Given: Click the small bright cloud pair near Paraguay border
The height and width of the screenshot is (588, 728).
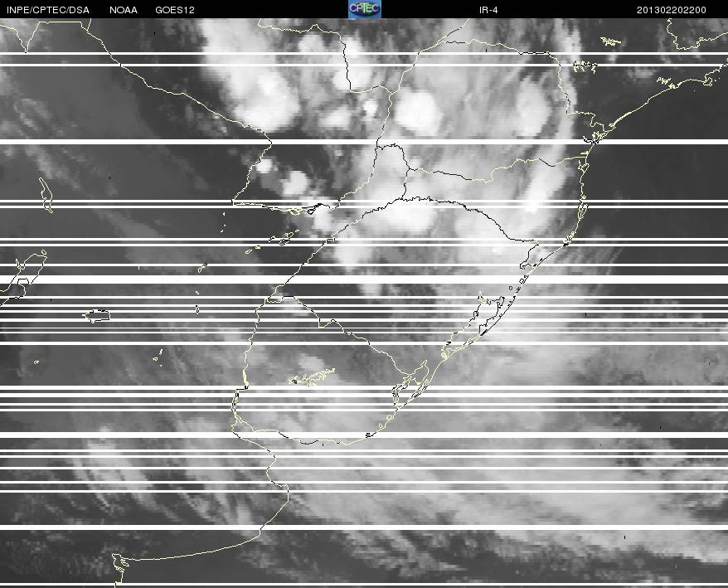Looking at the screenshot, I should tap(285, 176).
